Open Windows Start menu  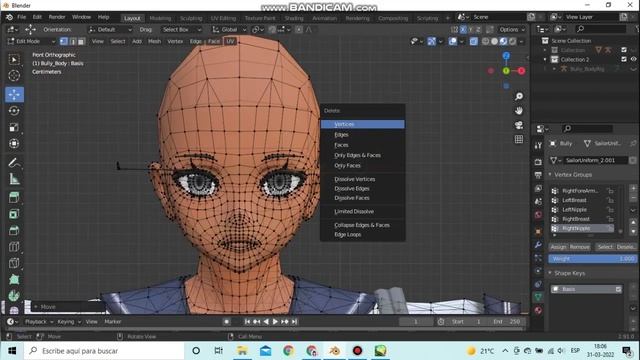[x=12, y=351]
